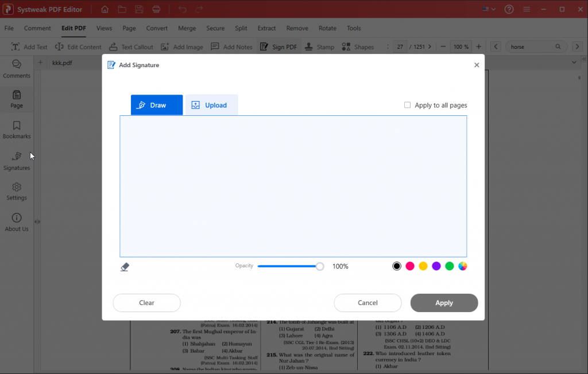Image resolution: width=588 pixels, height=374 pixels.
Task: Pick the green signature color
Action: [x=450, y=266]
